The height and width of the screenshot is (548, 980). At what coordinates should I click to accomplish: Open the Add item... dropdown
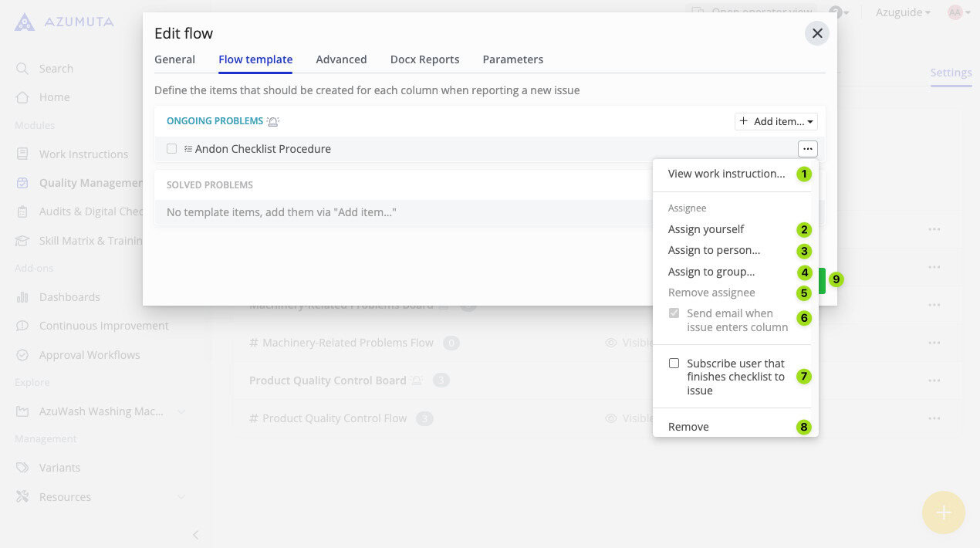(776, 121)
